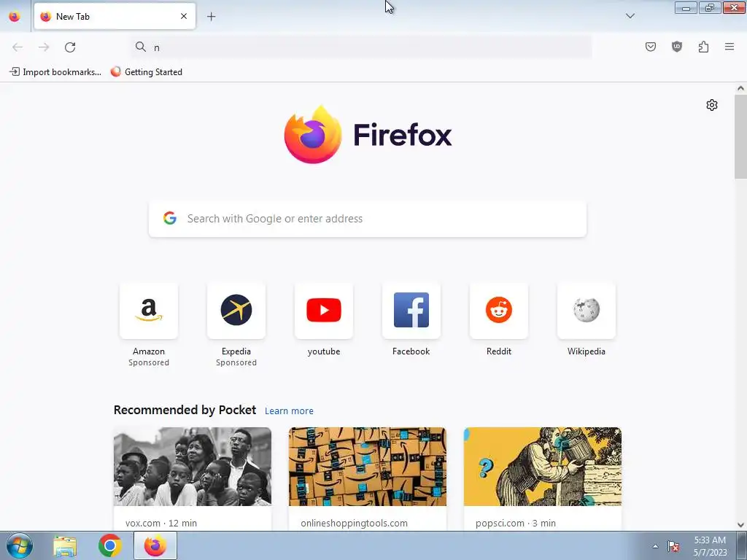747x560 pixels.
Task: Open new tab personalize gear icon
Action: pos(712,105)
